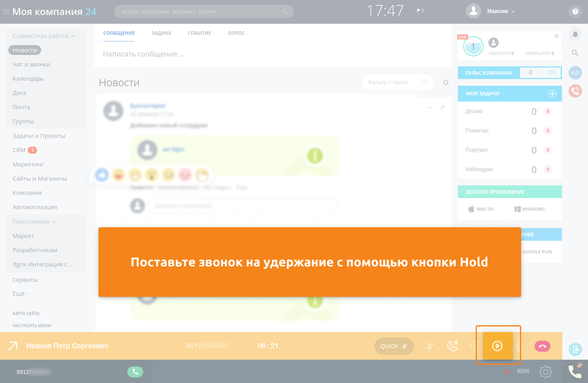
Task: Transfer the call with the arrows icon
Action: click(x=429, y=345)
